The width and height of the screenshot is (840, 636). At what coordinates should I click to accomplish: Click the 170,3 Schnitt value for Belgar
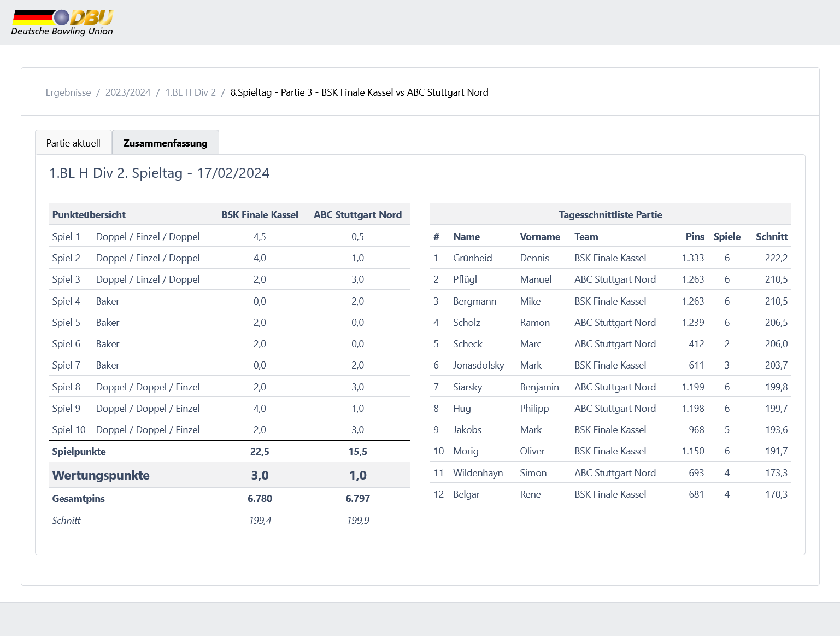coord(776,494)
